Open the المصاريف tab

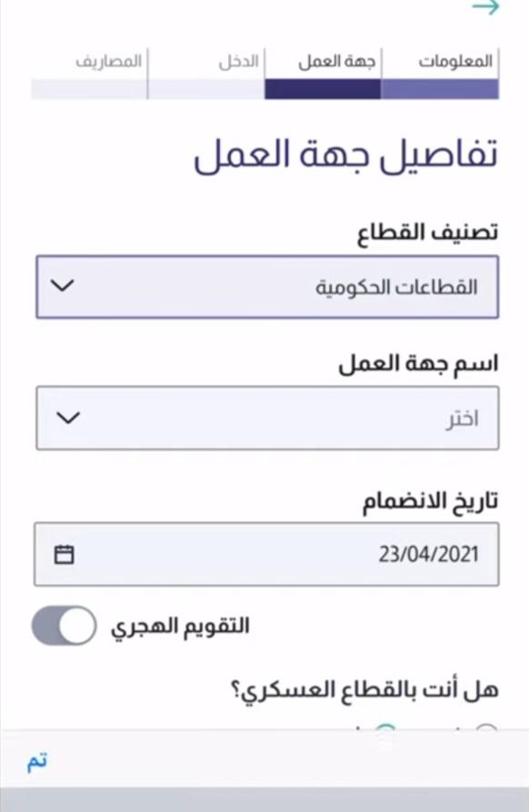(109, 62)
